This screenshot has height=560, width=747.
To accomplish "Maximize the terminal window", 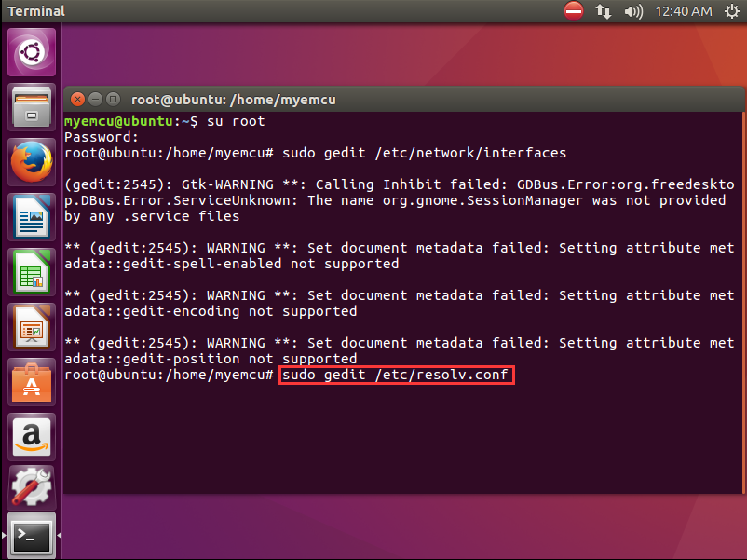I will click(113, 99).
